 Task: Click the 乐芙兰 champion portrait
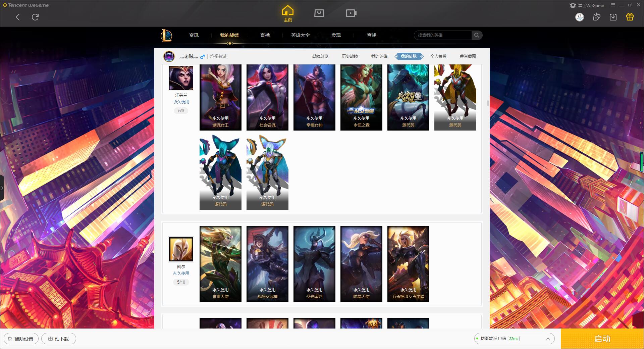(x=181, y=78)
